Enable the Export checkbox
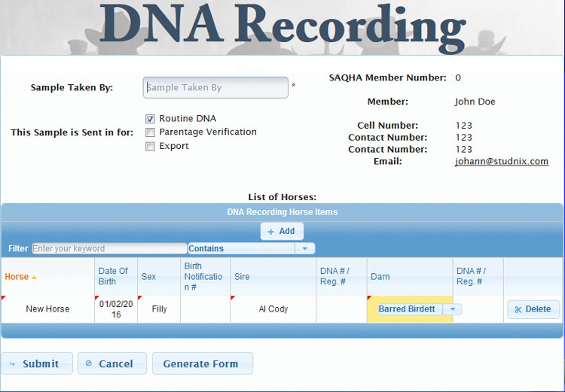Screen dimensions: 565x392 tap(150, 147)
